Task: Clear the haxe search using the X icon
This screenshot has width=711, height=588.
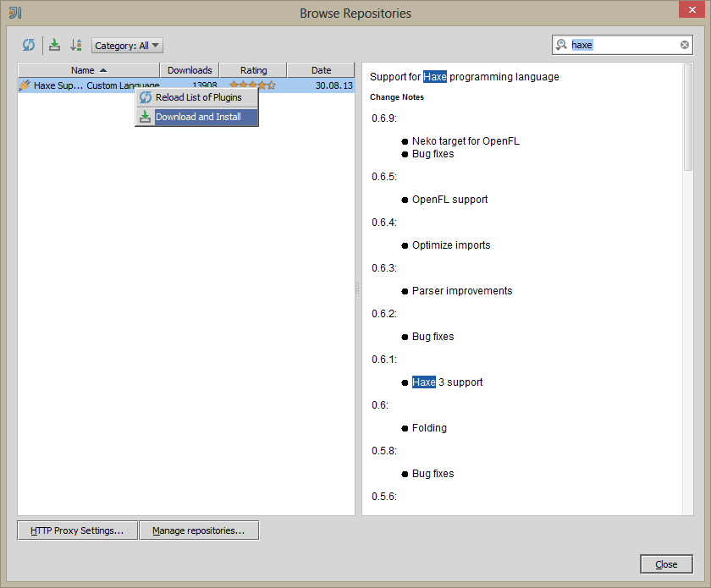Action: (x=684, y=44)
